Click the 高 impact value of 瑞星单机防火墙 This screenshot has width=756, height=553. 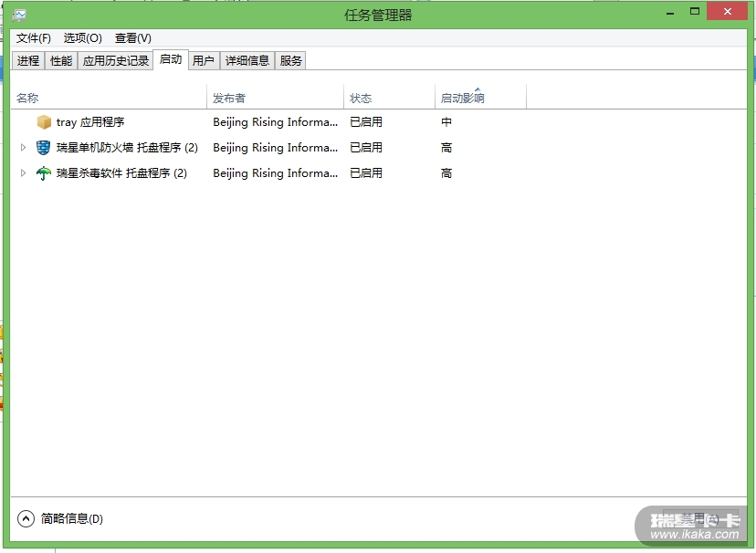click(446, 148)
